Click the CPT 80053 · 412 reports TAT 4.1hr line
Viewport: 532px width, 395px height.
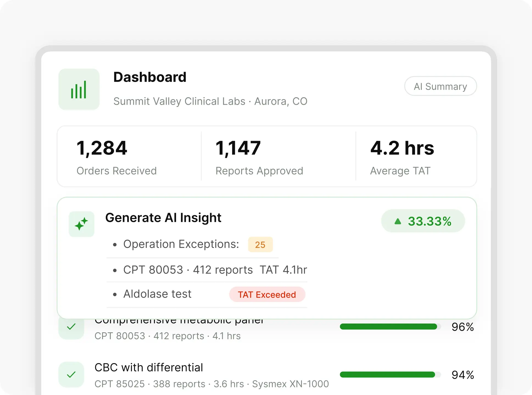pos(210,270)
